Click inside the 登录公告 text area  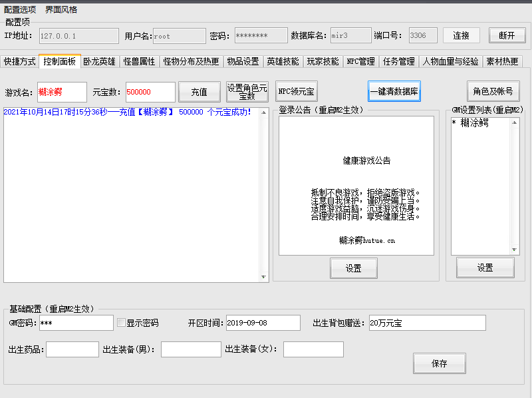click(356, 186)
